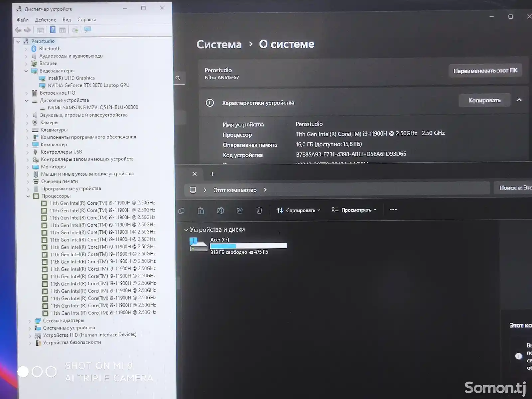Image resolution: width=532 pixels, height=399 pixels.
Task: Open the Просмотреть dropdown in Explorer
Action: (354, 210)
